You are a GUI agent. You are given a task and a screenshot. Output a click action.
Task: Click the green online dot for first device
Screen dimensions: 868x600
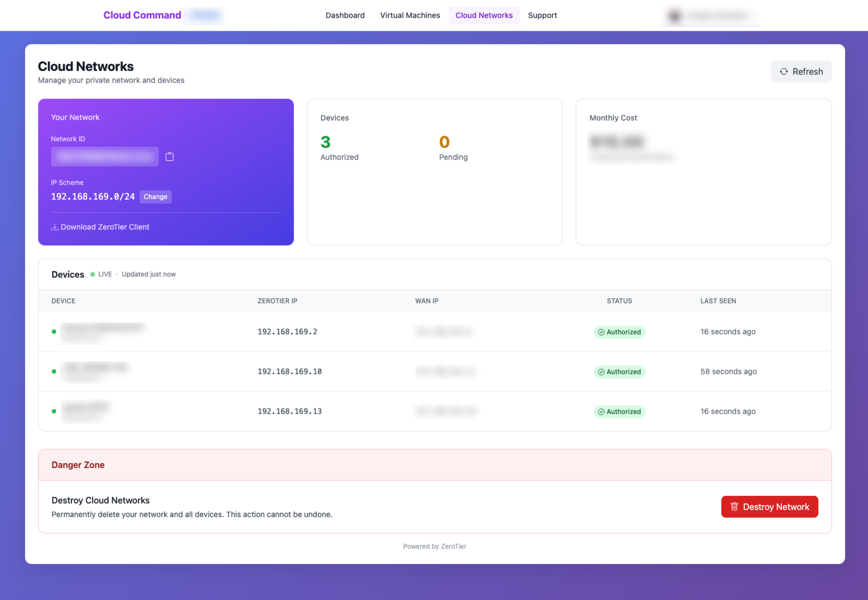(x=55, y=332)
